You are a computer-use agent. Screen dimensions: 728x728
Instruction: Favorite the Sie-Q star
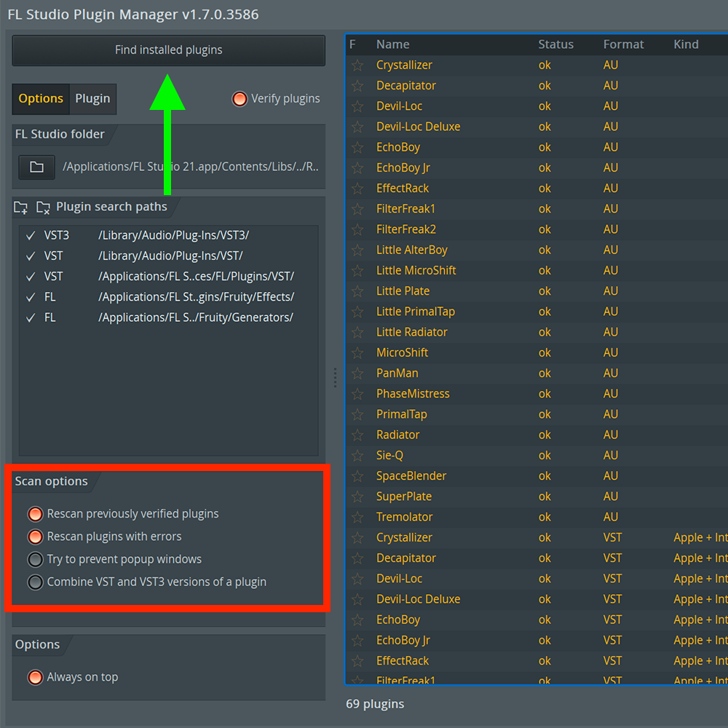point(357,456)
